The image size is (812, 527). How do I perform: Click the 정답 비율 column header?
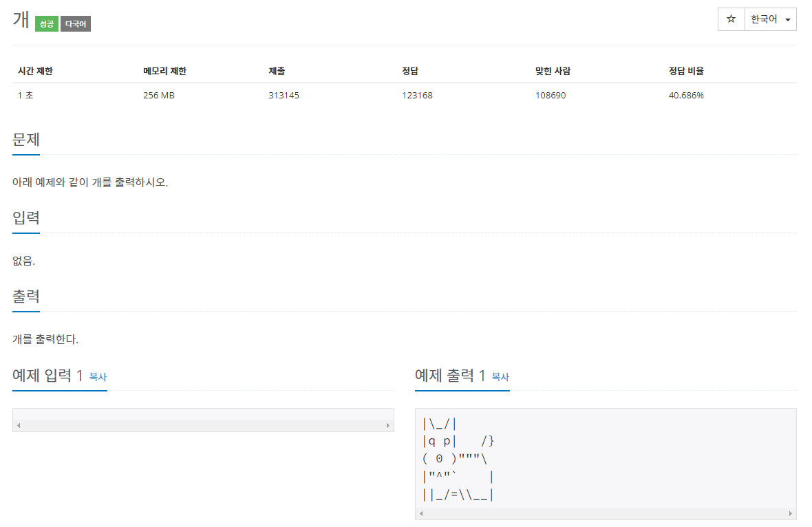[686, 71]
